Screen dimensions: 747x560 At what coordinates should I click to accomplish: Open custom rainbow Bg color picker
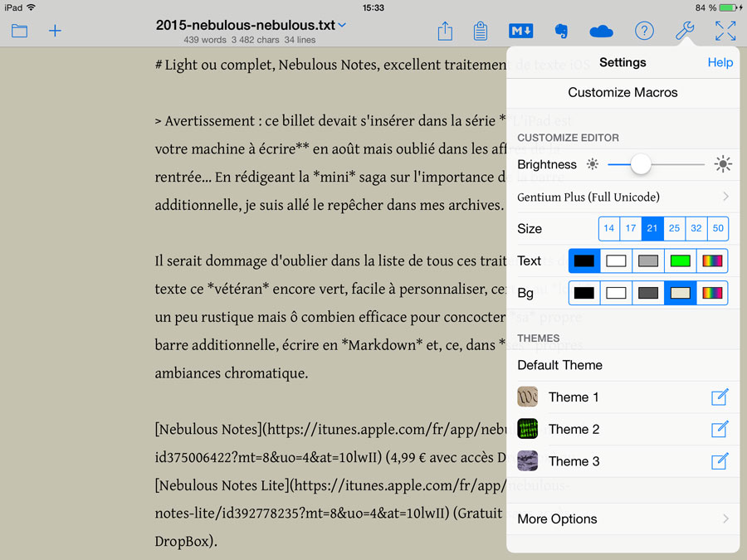[712, 293]
